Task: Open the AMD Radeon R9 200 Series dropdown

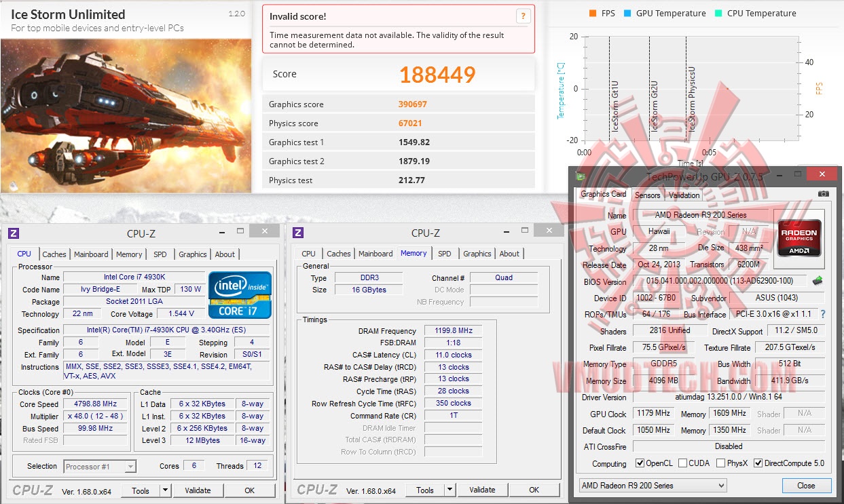Action: coord(653,486)
